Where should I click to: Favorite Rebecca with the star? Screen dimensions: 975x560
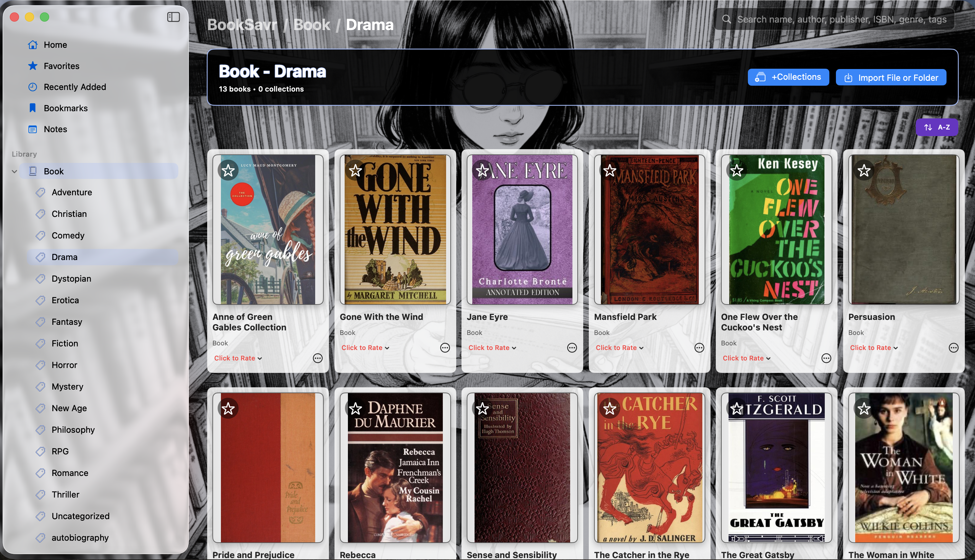355,409
